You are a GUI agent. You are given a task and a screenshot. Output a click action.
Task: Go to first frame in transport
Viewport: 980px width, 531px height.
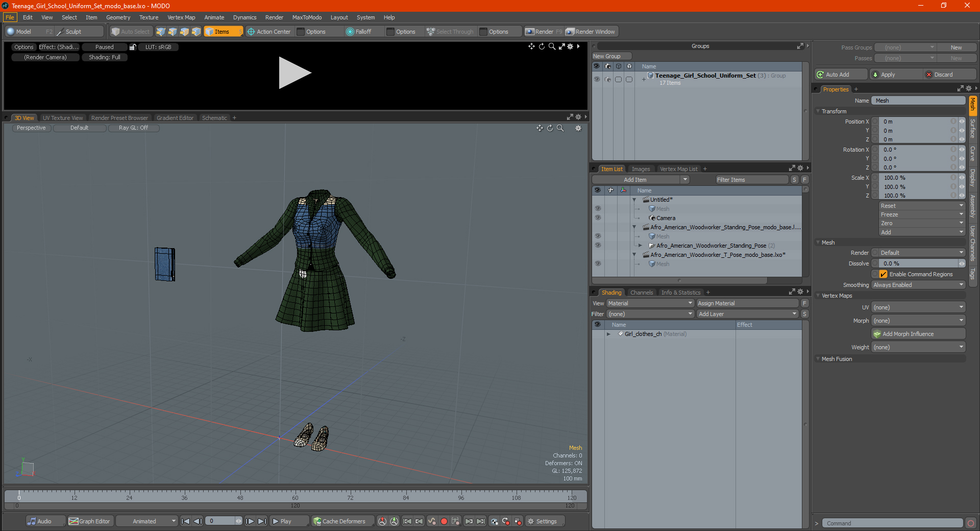(185, 521)
